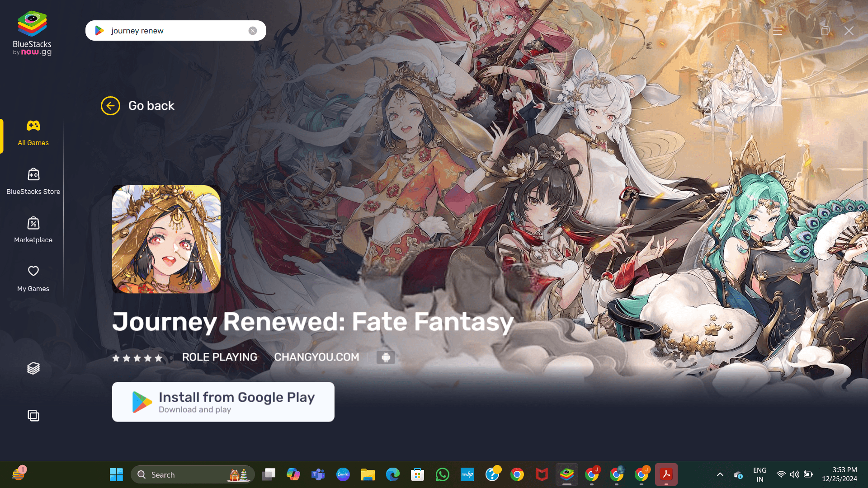Install from Google Play button
Viewport: 868px width, 488px height.
tap(223, 402)
